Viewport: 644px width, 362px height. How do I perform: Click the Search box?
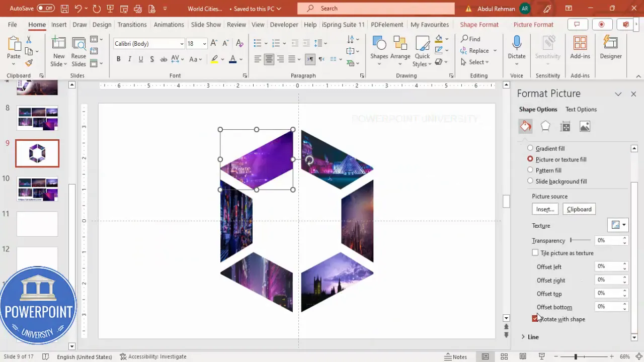[376, 9]
